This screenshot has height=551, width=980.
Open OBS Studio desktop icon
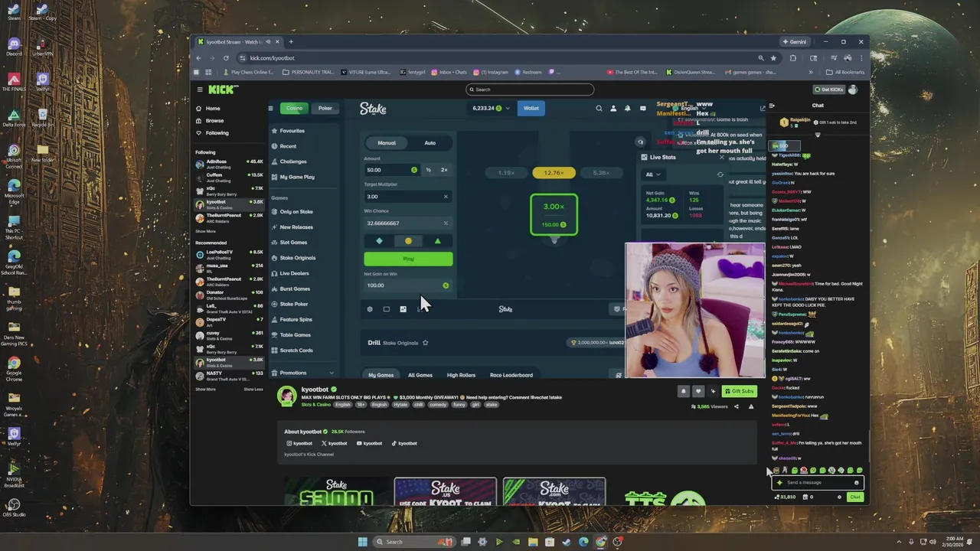coord(14,507)
